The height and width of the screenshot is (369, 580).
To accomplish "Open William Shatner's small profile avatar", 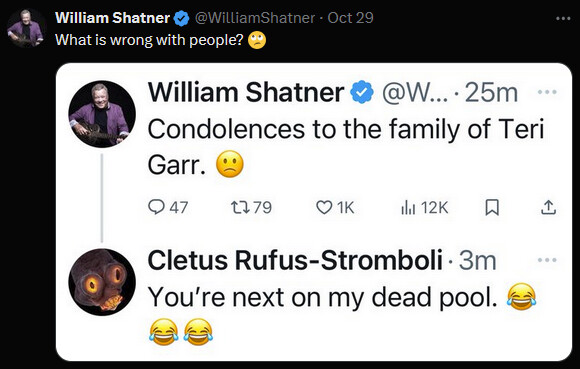I will coord(26,28).
